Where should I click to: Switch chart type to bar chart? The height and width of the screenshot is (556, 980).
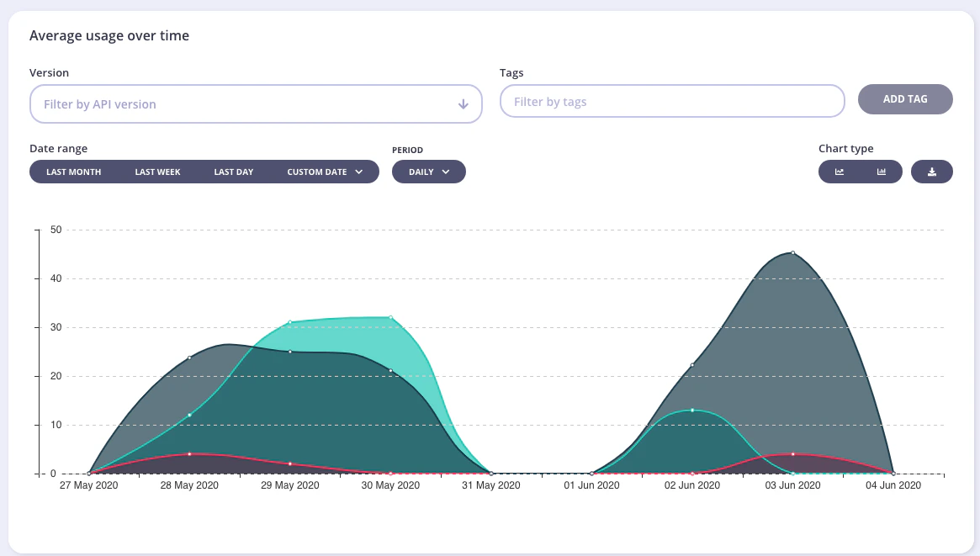[881, 171]
